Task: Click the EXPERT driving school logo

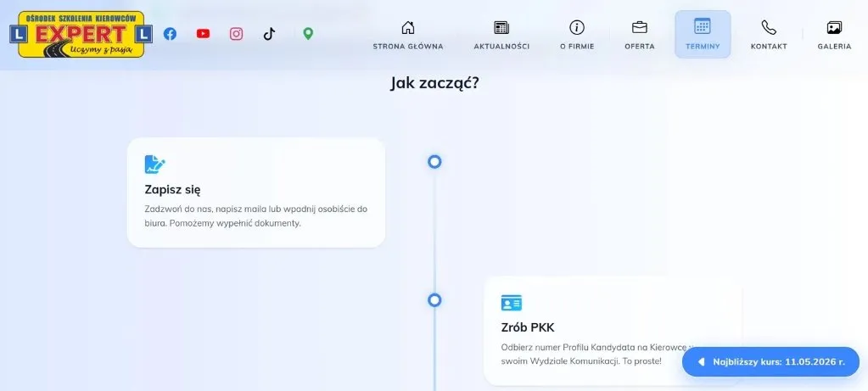Action: (81, 34)
